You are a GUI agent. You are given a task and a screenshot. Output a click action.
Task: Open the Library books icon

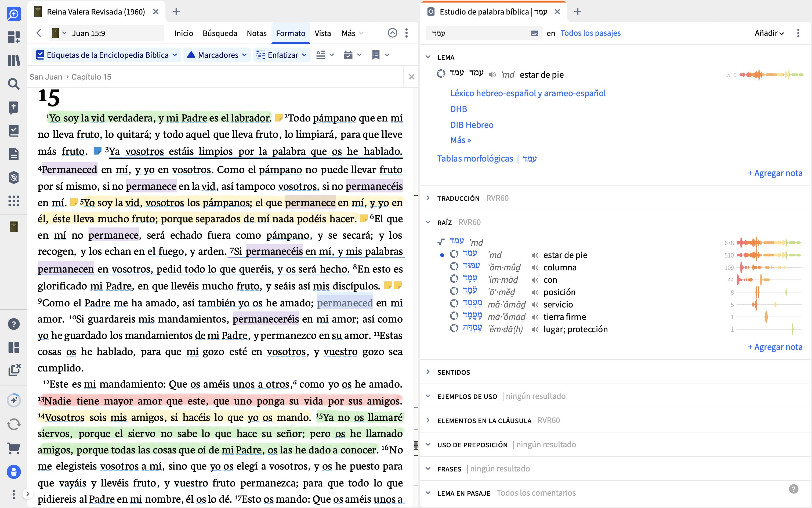[x=14, y=60]
